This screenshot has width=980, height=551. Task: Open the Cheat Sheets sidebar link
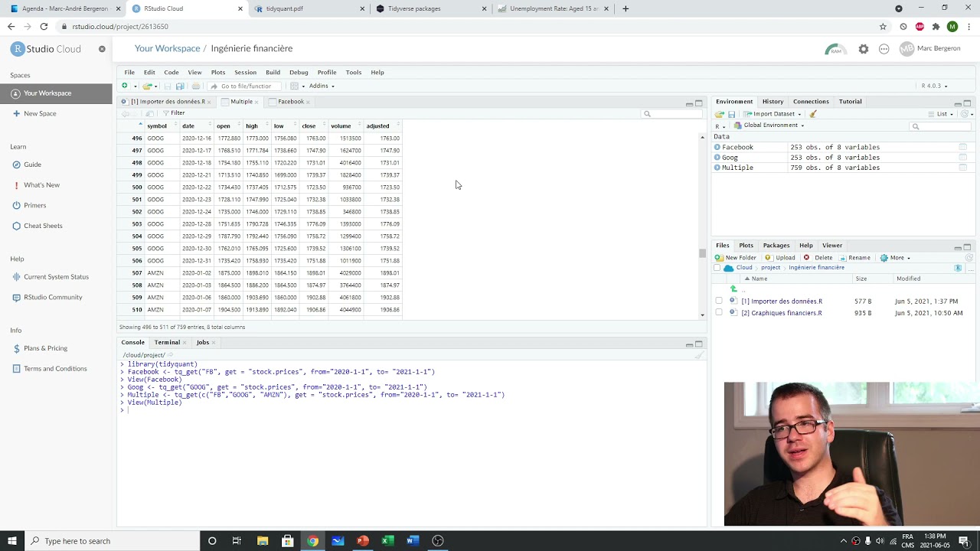pyautogui.click(x=43, y=226)
